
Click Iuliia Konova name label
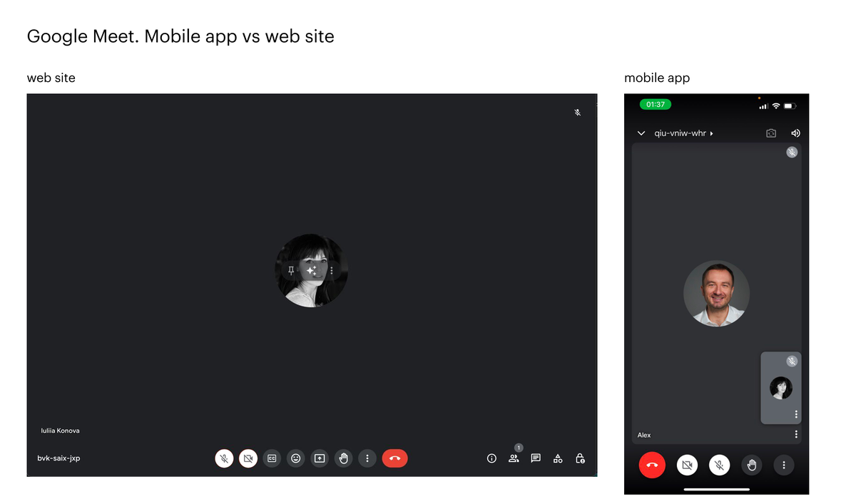(x=60, y=431)
